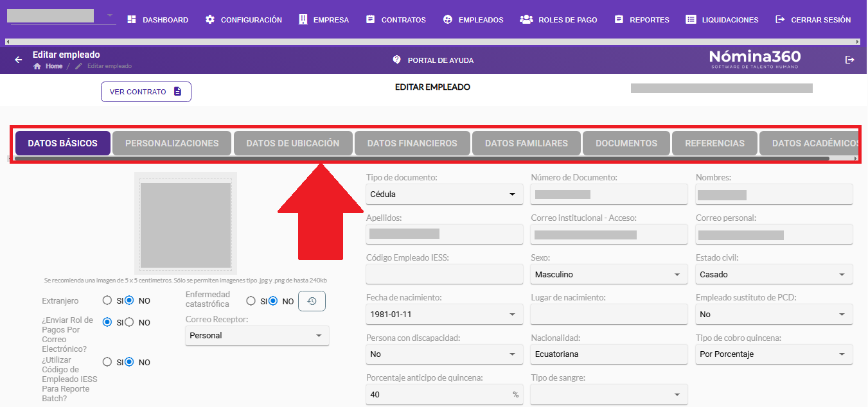868x407 pixels.
Task: Click the Empleados face icon
Action: (448, 20)
